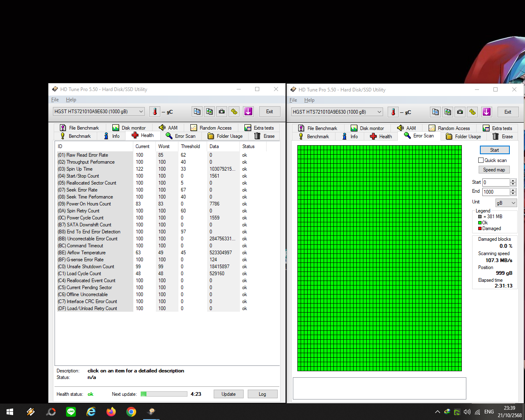Image resolution: width=525 pixels, height=420 pixels.
Task: Click the Next update progress bar
Action: pyautogui.click(x=164, y=394)
